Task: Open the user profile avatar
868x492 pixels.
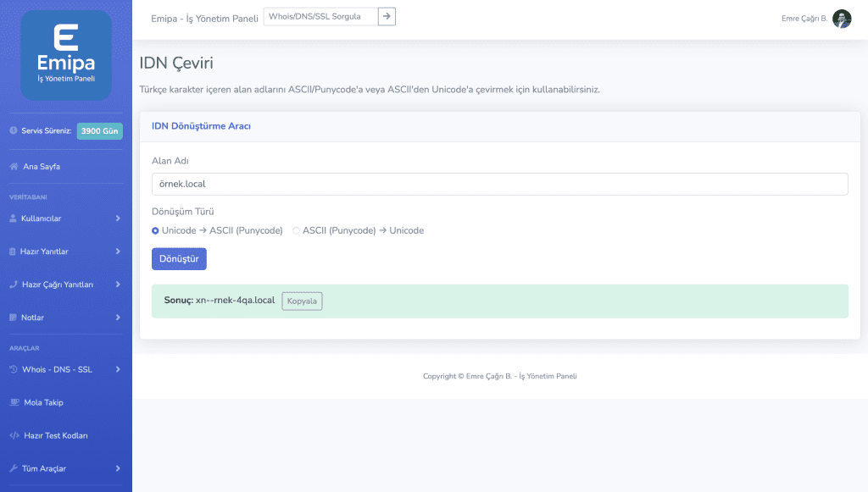Action: coord(842,19)
